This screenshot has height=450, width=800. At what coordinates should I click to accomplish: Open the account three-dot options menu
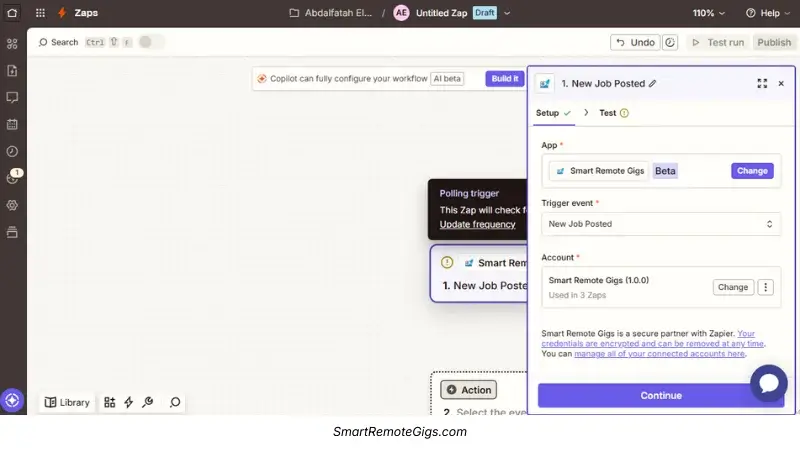765,287
